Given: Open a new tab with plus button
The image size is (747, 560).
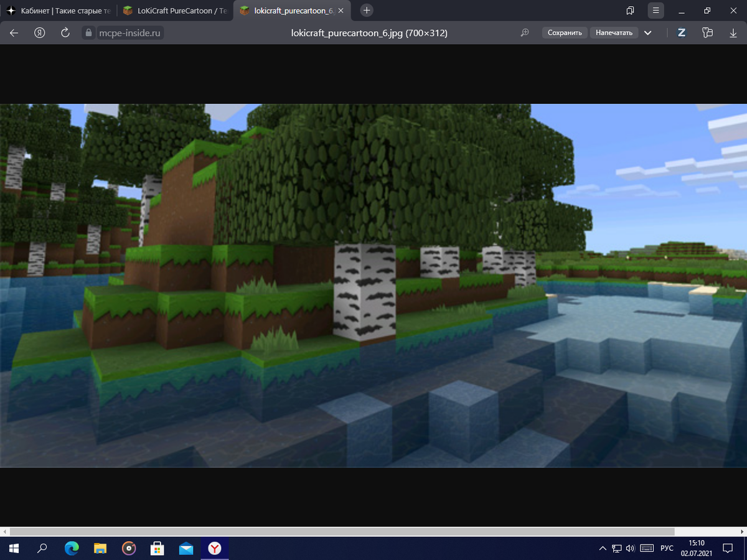Looking at the screenshot, I should 367,11.
